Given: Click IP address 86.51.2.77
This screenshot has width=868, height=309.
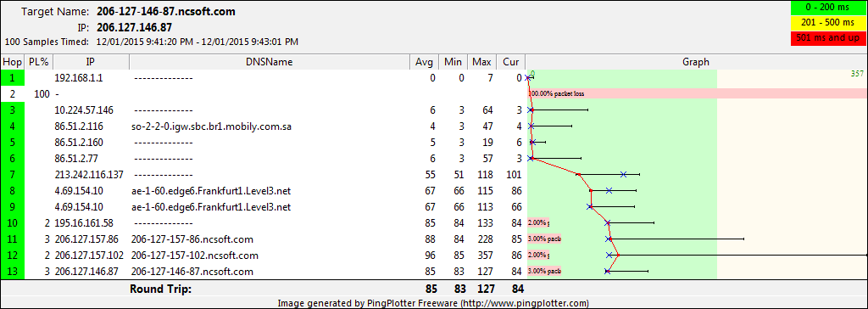Looking at the screenshot, I should pyautogui.click(x=76, y=159).
